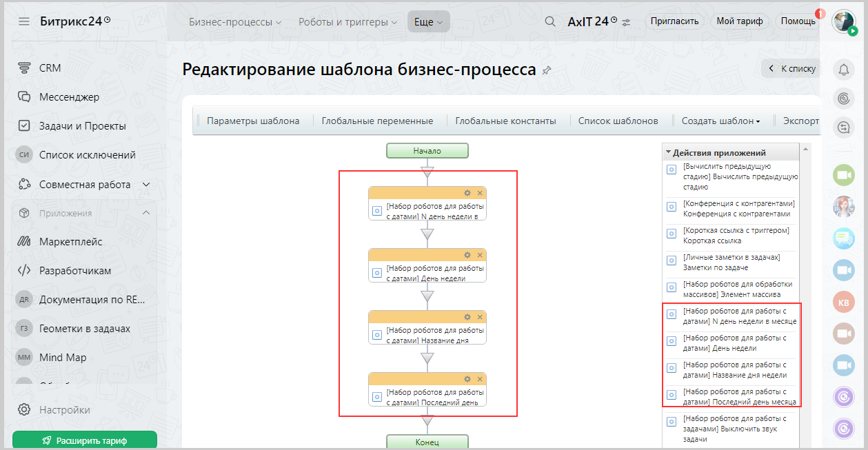Click the AxIT 24 settings sliders icon

click(626, 22)
